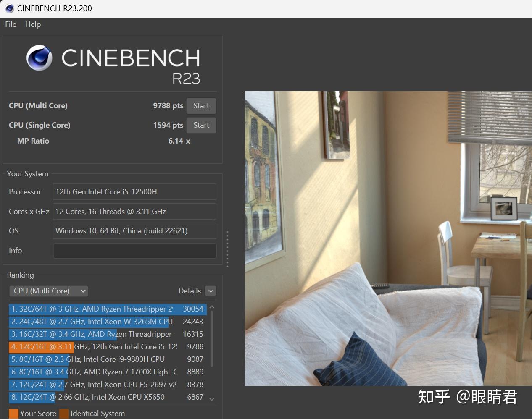The height and width of the screenshot is (419, 532).
Task: Click the rendered room preview image
Action: point(388,238)
